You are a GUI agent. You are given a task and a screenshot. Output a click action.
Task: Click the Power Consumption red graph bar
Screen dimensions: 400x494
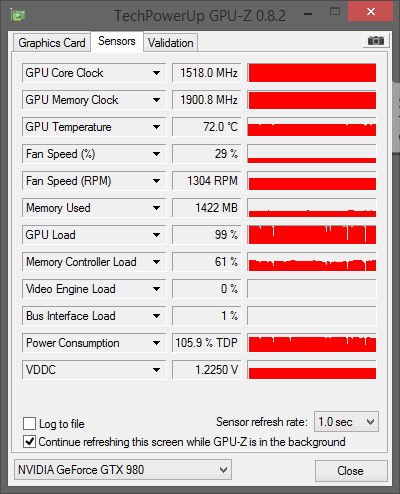(312, 343)
